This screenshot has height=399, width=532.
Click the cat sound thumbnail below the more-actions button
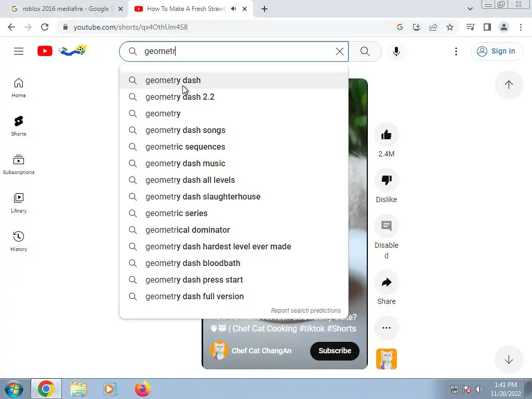(x=386, y=359)
